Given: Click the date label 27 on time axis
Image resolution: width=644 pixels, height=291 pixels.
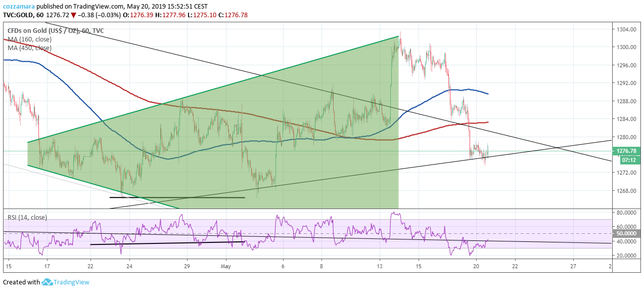Looking at the screenshot, I should point(573,266).
